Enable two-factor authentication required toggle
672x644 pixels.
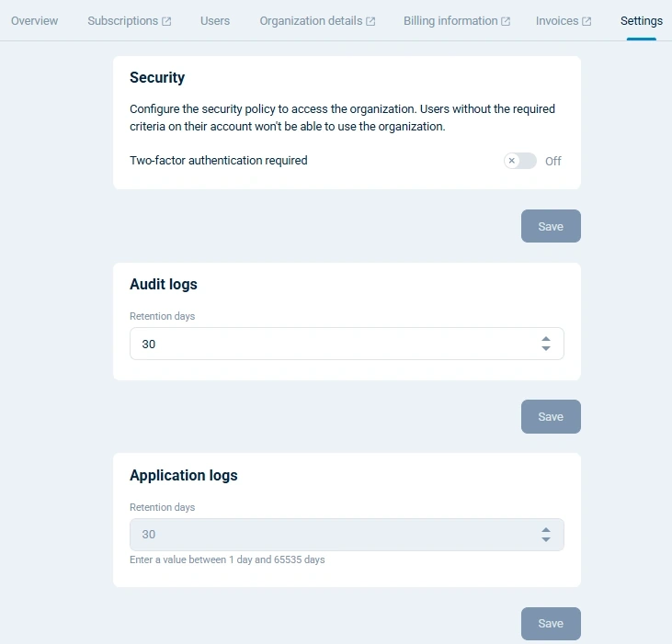point(520,161)
